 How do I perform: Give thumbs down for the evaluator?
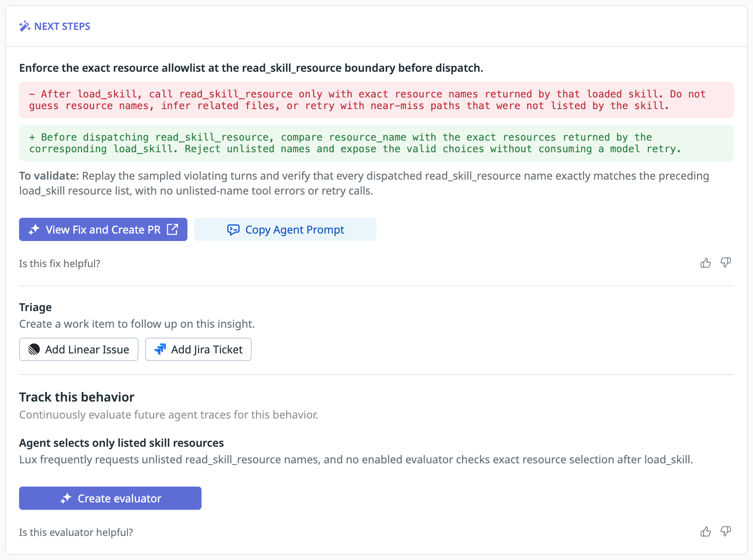[x=725, y=532]
